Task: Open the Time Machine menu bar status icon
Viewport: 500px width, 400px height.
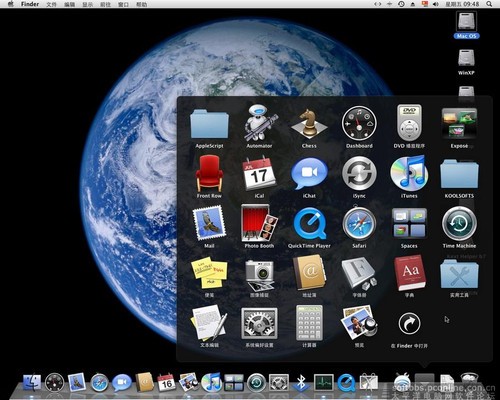Action: tap(401, 4)
